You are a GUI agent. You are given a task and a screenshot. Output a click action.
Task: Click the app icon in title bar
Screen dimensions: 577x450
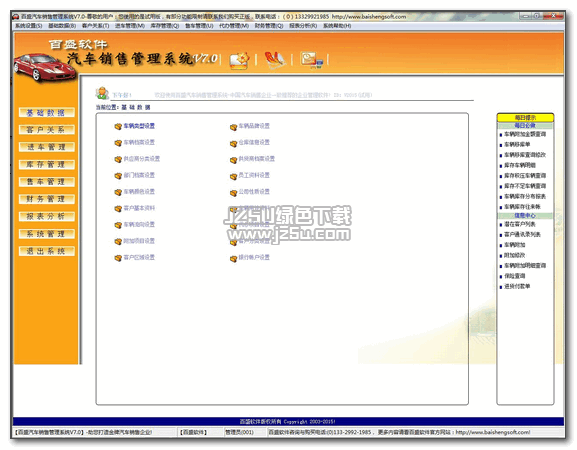pyautogui.click(x=16, y=17)
